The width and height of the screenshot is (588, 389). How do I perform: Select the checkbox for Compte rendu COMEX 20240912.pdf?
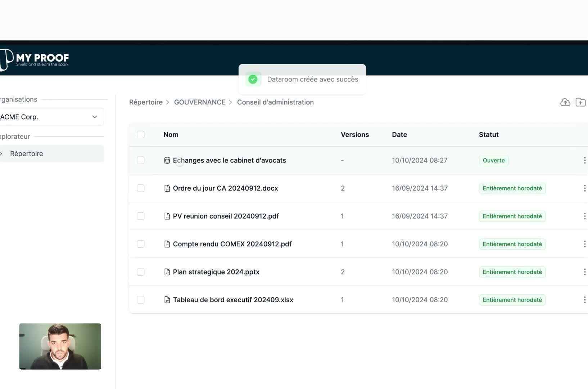click(141, 244)
